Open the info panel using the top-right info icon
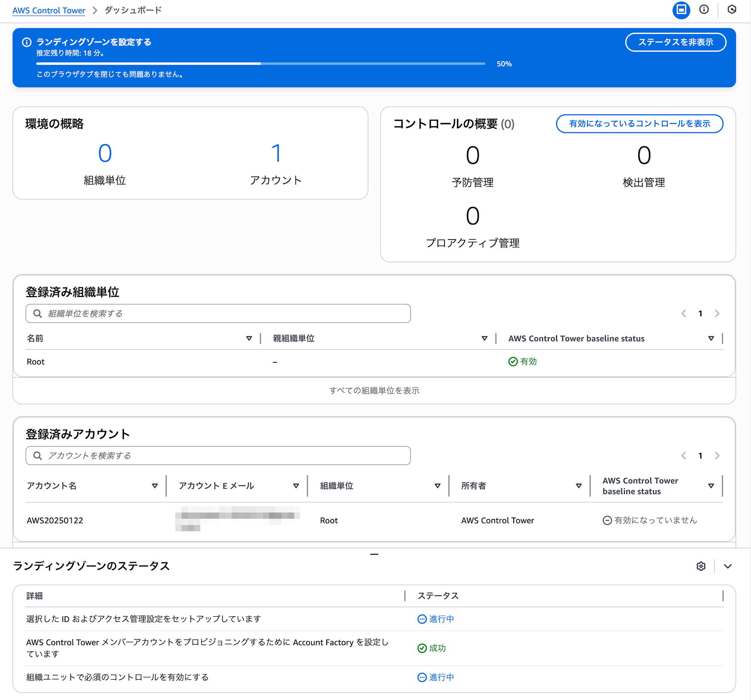 tap(704, 10)
